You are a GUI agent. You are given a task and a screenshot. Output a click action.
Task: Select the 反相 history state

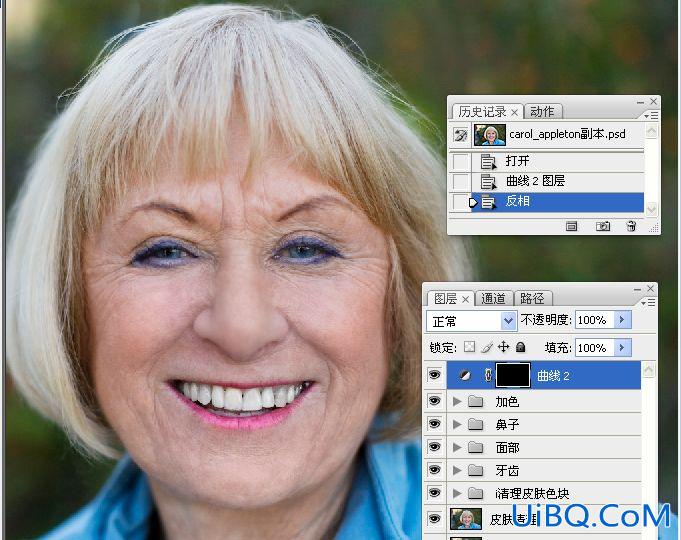click(557, 202)
